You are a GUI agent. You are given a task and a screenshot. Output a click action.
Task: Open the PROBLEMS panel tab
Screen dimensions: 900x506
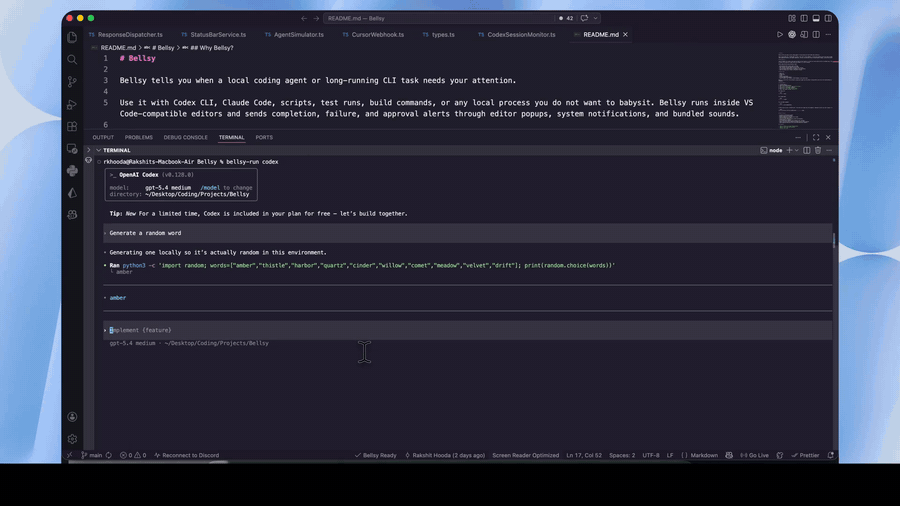click(139, 138)
